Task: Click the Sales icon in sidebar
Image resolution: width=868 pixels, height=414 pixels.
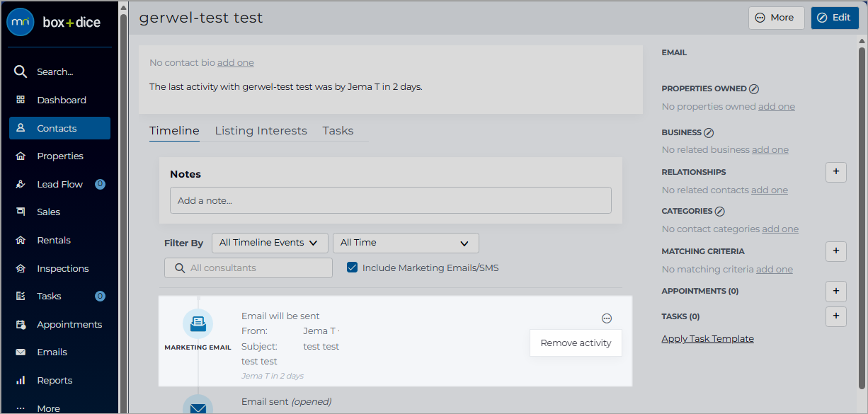Action: 21,212
